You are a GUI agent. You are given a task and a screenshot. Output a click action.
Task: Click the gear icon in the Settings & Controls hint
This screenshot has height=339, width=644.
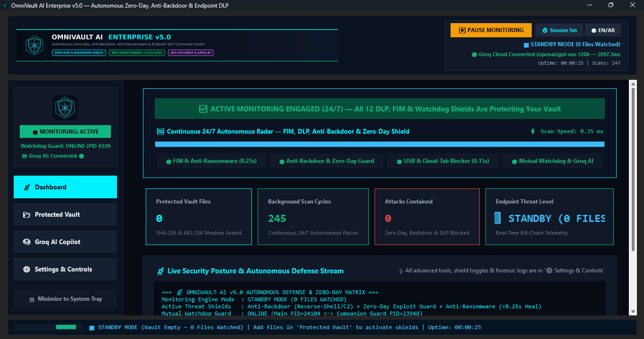[549, 271]
